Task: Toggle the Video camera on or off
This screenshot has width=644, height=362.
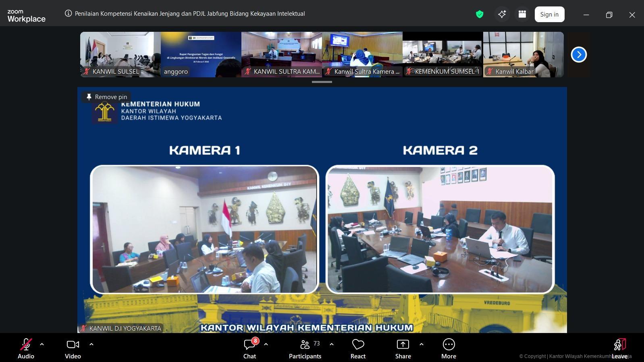Action: click(73, 345)
